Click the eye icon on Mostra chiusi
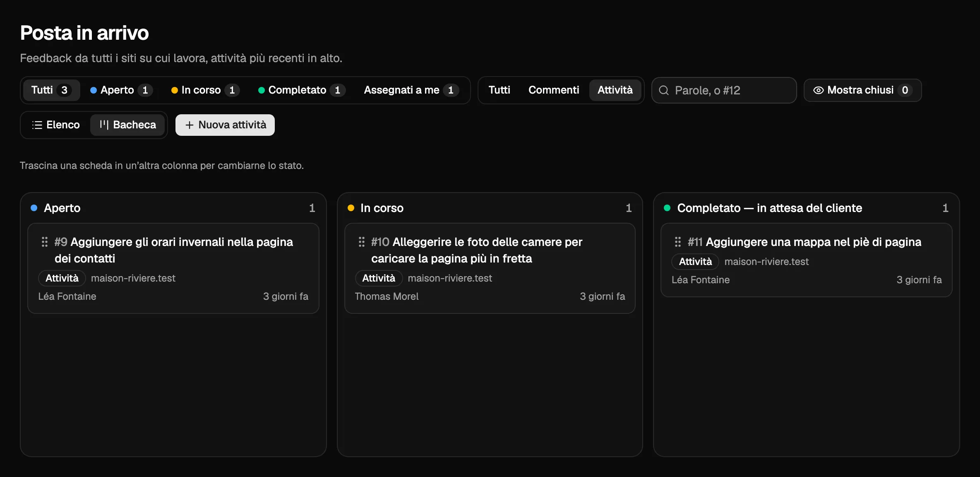Screen dimensions: 980x477 pyautogui.click(x=818, y=90)
